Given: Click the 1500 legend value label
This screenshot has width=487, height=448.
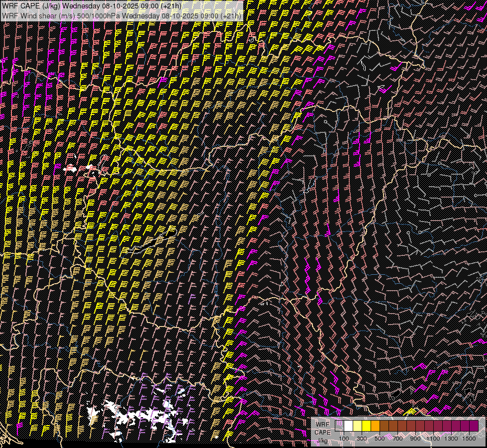Looking at the screenshot, I should (x=469, y=439).
